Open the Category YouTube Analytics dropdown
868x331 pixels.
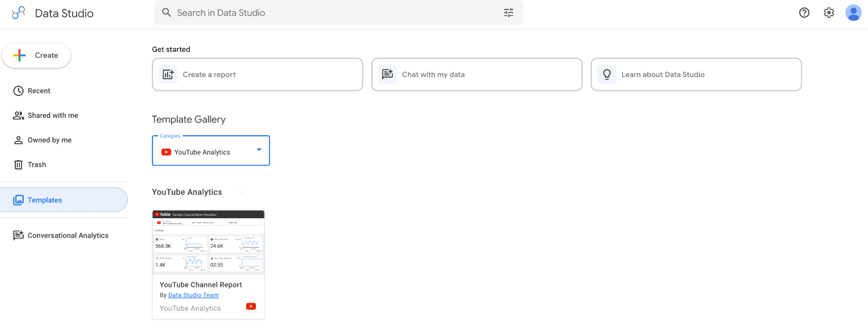click(211, 150)
